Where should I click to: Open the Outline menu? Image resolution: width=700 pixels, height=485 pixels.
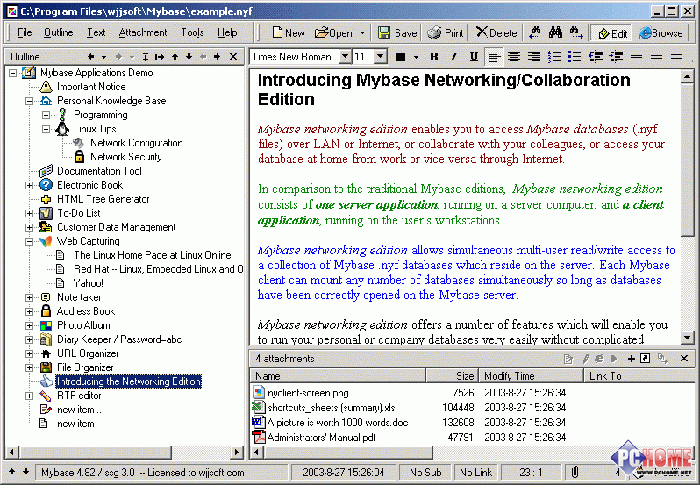click(58, 33)
